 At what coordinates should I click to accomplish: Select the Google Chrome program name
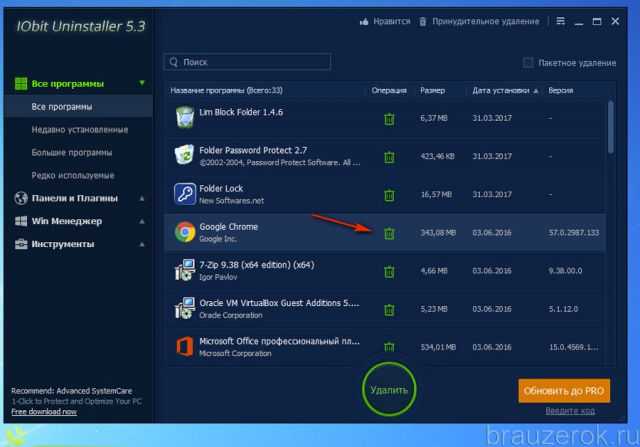(228, 227)
